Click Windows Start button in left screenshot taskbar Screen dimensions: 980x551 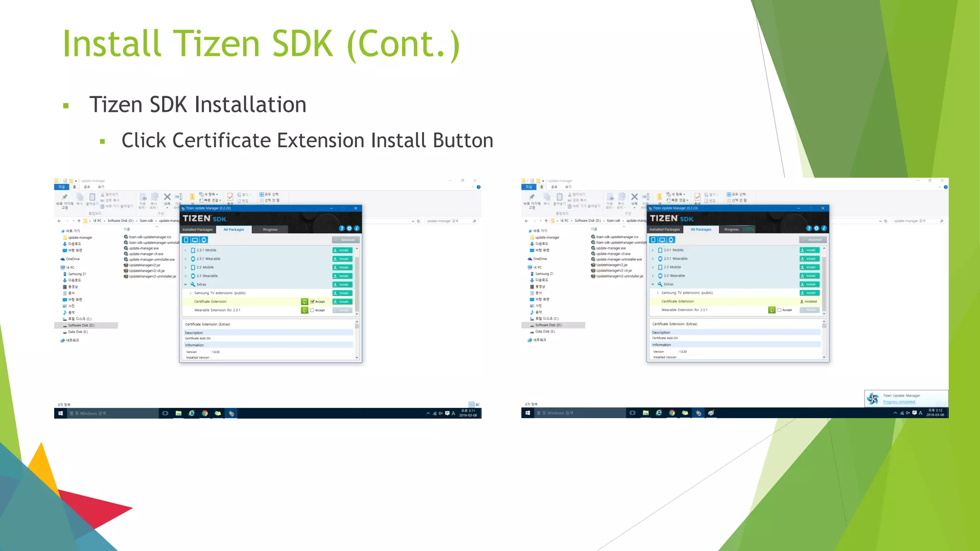60,413
